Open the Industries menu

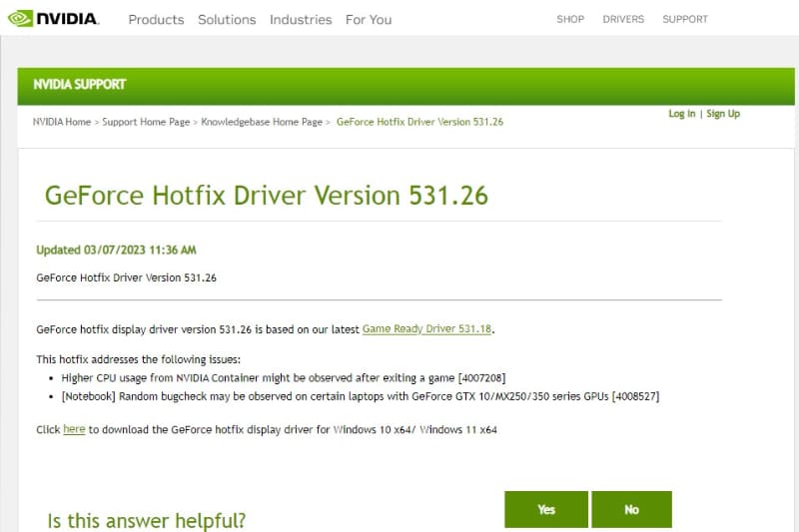point(301,19)
